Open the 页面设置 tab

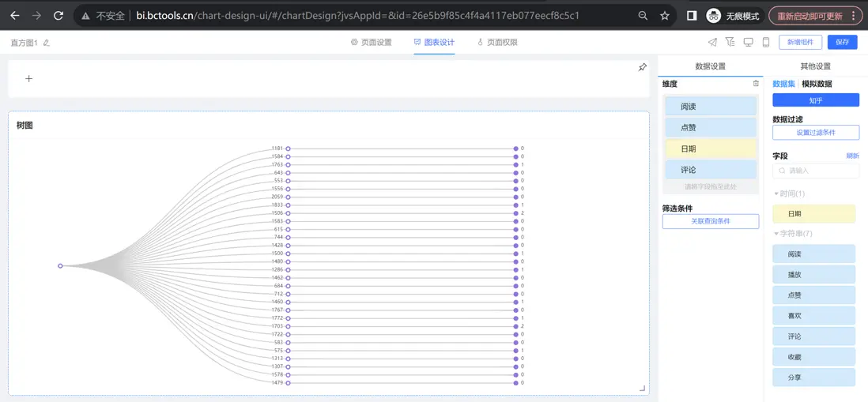pos(372,42)
